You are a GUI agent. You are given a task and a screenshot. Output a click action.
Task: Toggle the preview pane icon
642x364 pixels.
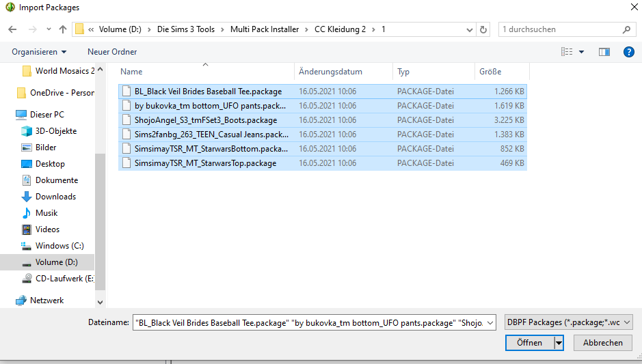tap(604, 52)
